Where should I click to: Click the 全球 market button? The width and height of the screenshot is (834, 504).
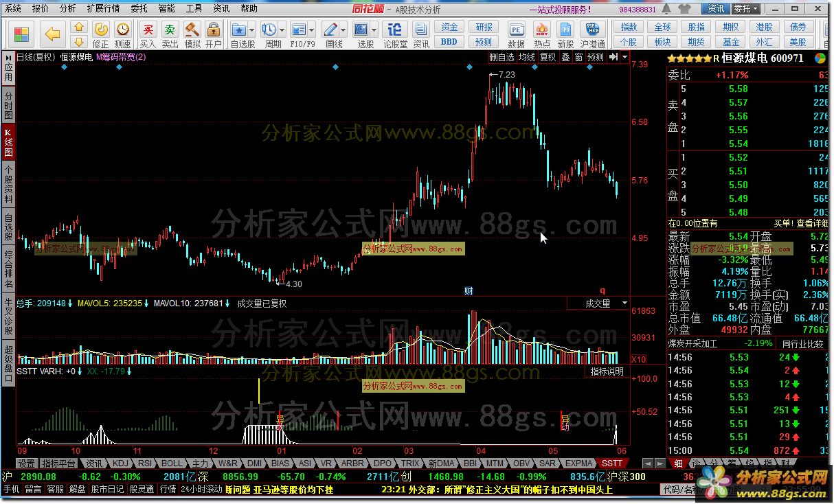(662, 27)
